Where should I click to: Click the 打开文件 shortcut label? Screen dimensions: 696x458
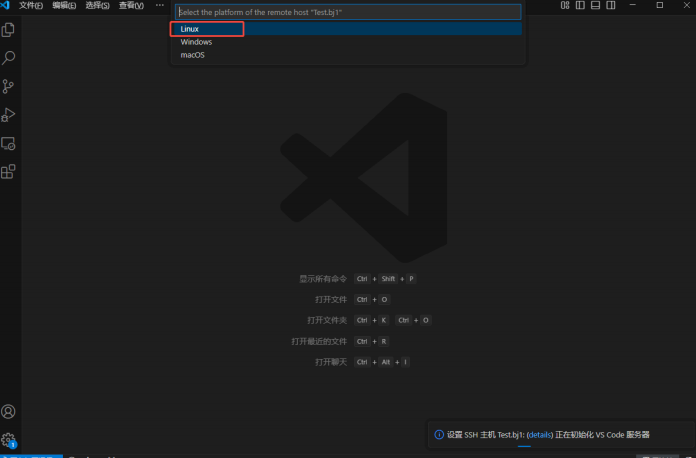click(331, 300)
